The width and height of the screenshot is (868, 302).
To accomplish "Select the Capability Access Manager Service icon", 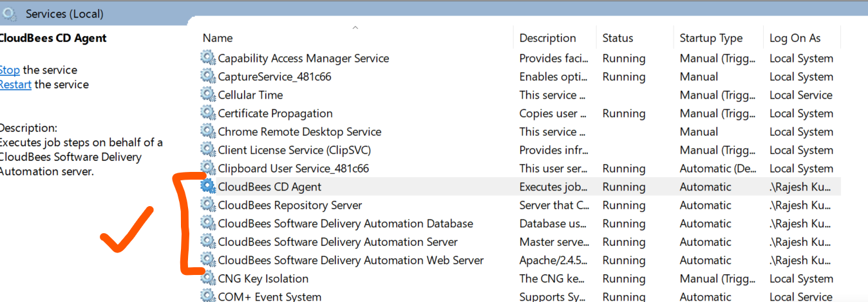I will (x=208, y=58).
